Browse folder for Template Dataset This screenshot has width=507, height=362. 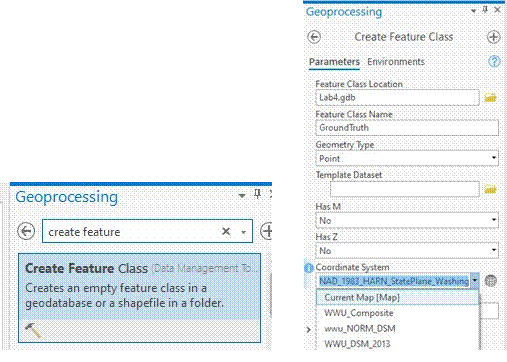[x=490, y=189]
